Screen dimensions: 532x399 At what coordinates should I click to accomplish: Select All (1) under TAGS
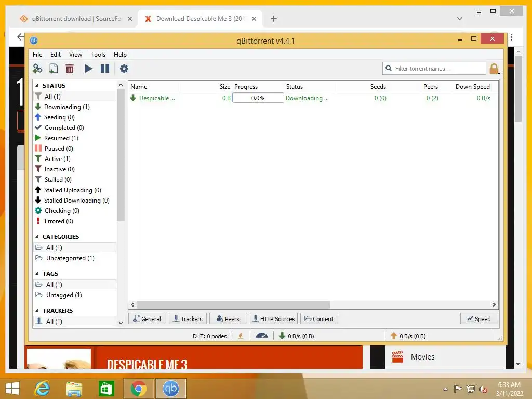(x=75, y=285)
